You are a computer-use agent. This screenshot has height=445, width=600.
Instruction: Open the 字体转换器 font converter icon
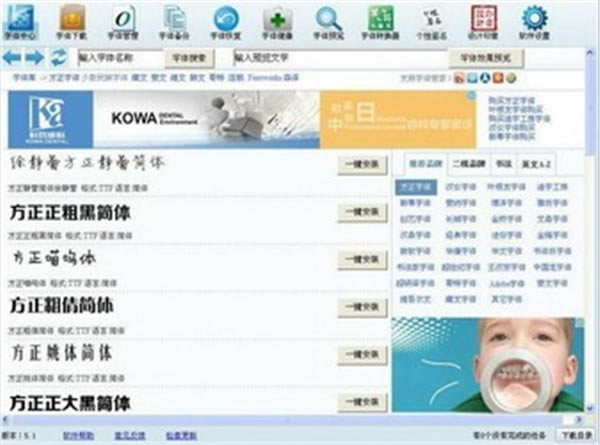(380, 20)
